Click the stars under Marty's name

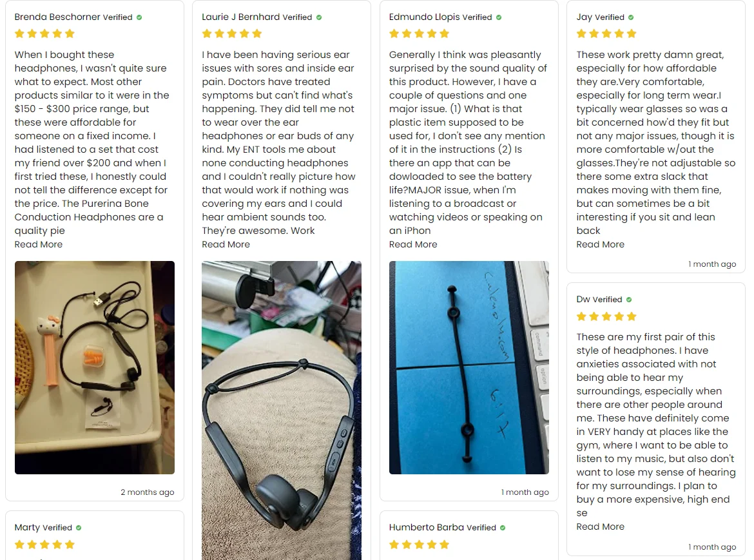pos(44,545)
